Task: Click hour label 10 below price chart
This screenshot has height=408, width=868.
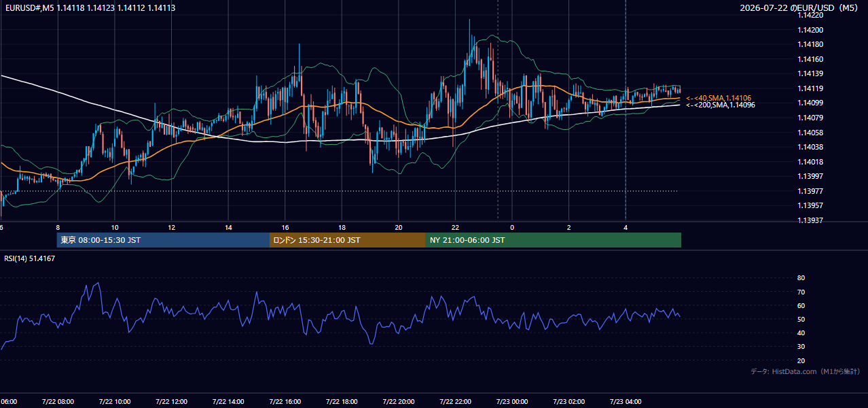Action: point(115,227)
